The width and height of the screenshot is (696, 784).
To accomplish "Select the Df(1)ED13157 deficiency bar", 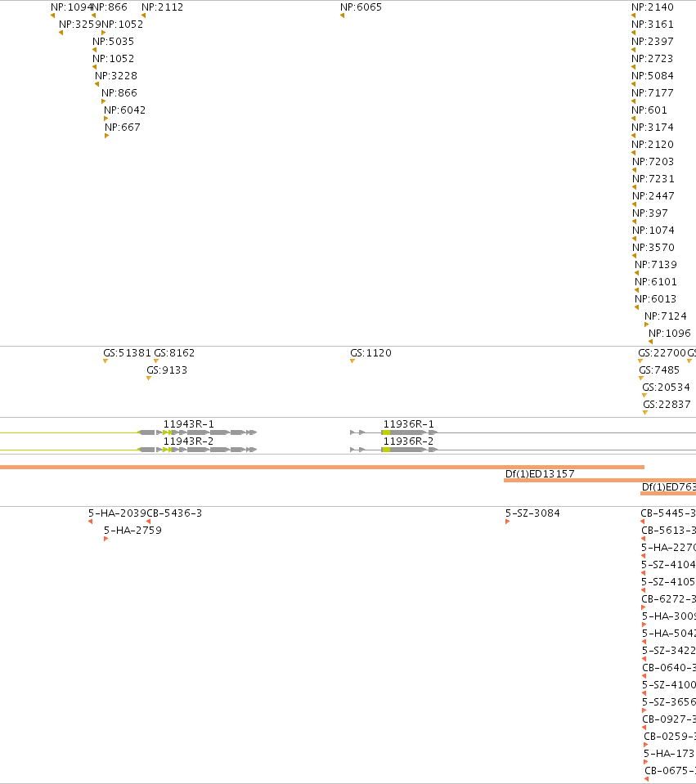I will 600,481.
